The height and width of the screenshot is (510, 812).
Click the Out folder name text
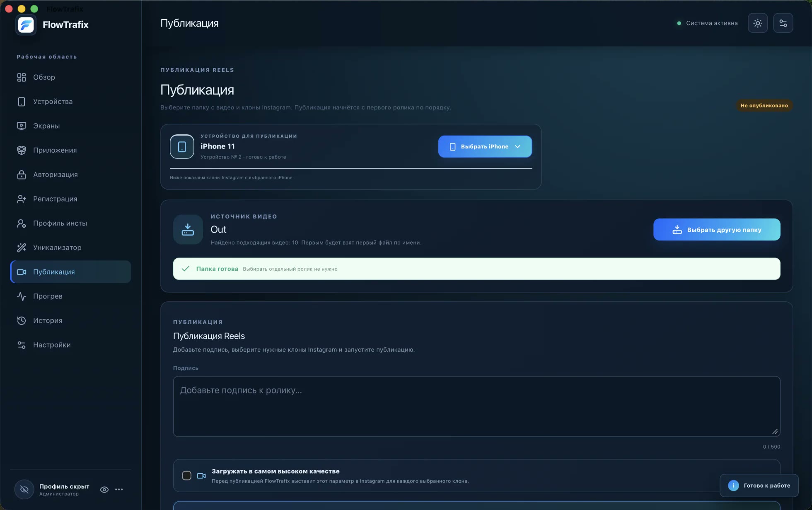point(218,230)
